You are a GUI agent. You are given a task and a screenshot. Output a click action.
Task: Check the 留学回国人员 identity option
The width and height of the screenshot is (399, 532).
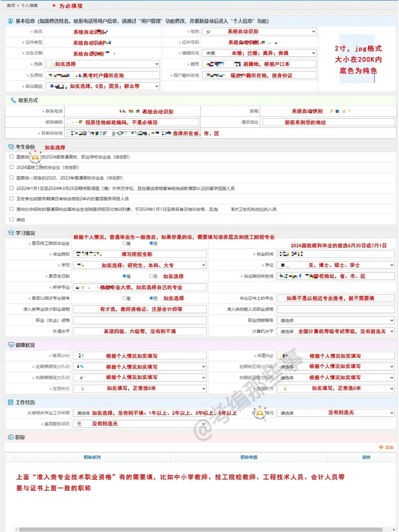(11, 188)
